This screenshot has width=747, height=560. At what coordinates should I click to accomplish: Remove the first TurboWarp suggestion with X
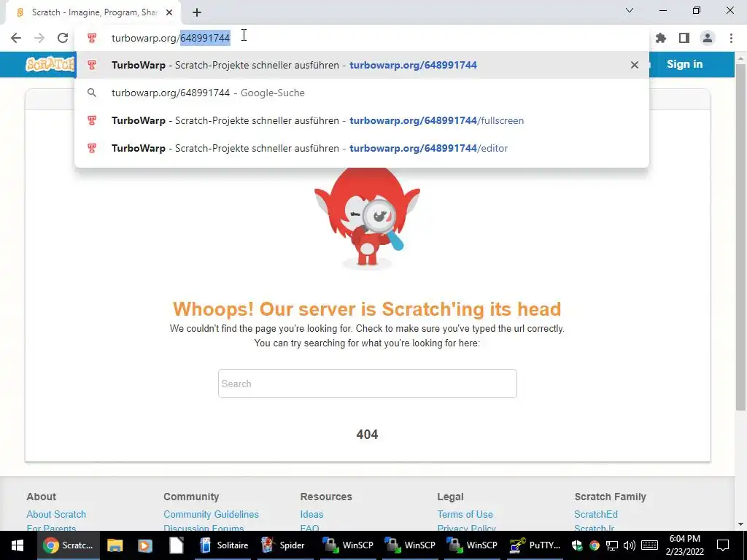coord(634,65)
